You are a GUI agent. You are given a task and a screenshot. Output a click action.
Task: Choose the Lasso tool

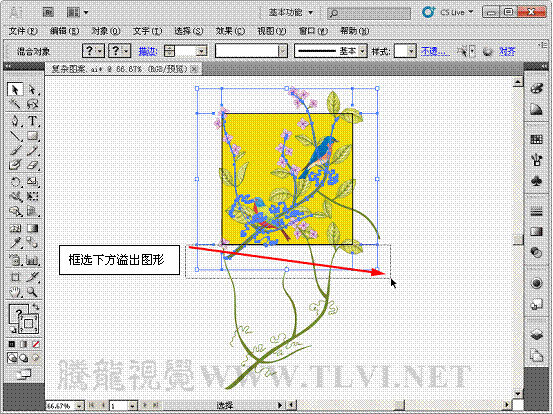point(32,104)
